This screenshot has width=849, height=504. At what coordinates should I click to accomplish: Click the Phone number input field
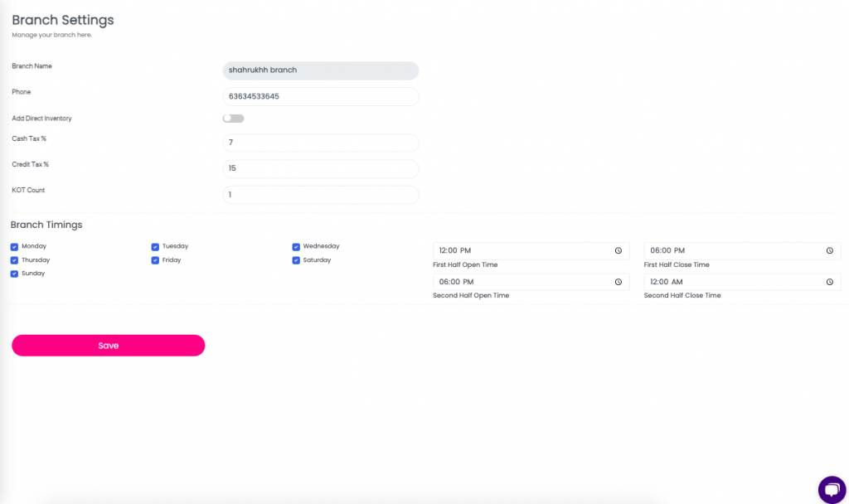pos(320,96)
